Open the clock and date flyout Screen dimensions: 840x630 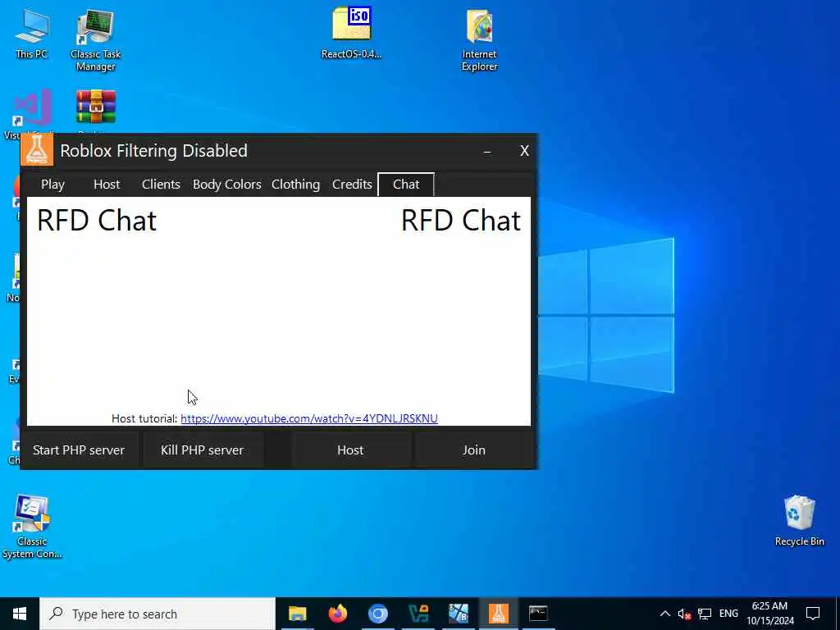tap(769, 614)
